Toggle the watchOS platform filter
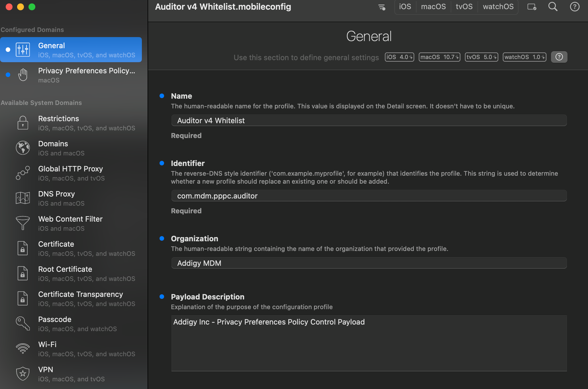Viewport: 588px width, 389px height. [498, 7]
